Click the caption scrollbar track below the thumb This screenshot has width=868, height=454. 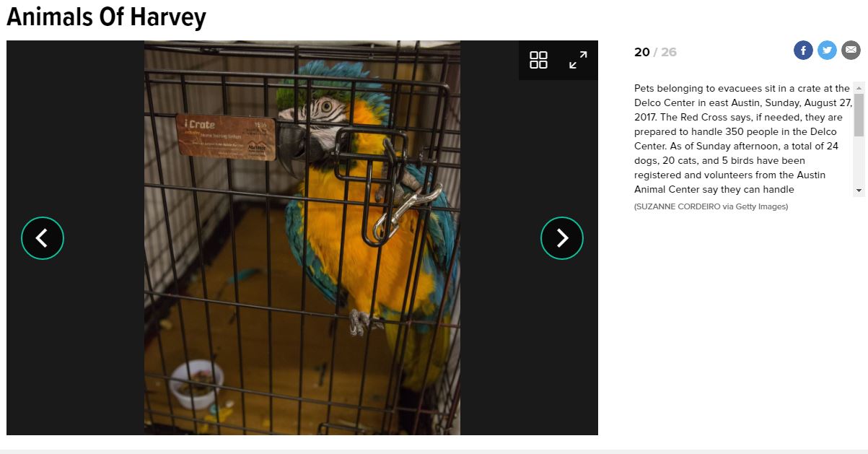pos(859,161)
